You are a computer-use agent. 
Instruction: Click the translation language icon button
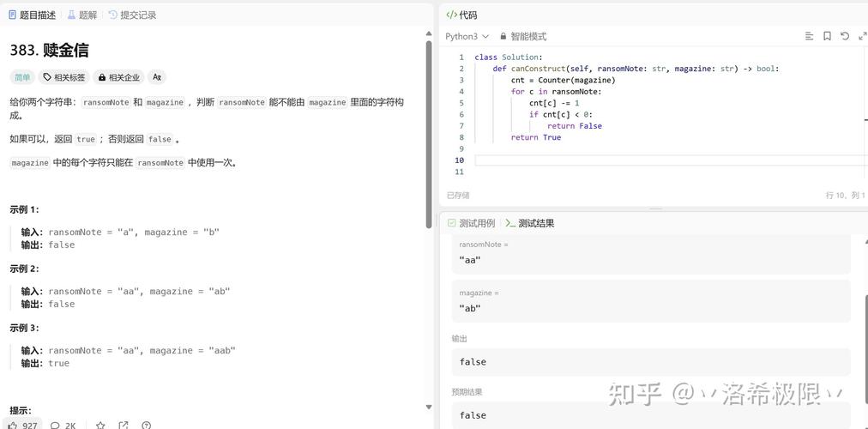click(157, 77)
